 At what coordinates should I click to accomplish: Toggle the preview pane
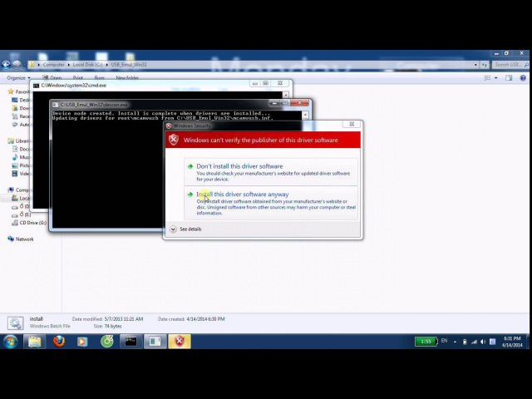coord(509,78)
